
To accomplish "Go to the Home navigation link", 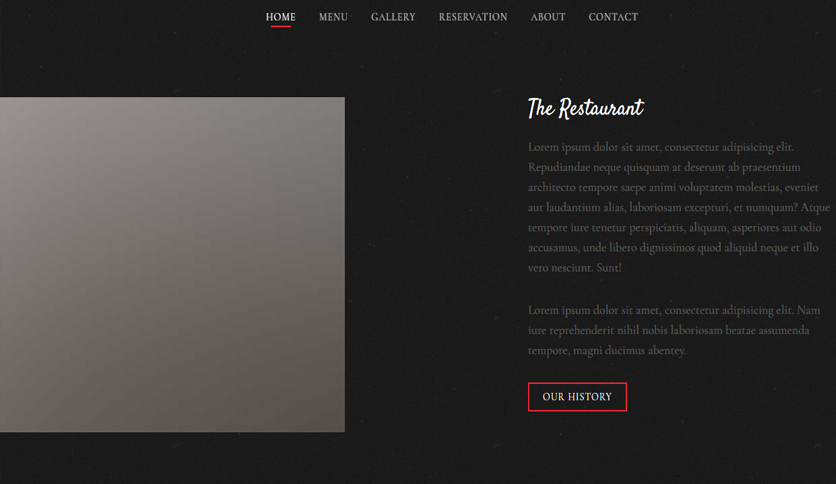I will pyautogui.click(x=280, y=17).
